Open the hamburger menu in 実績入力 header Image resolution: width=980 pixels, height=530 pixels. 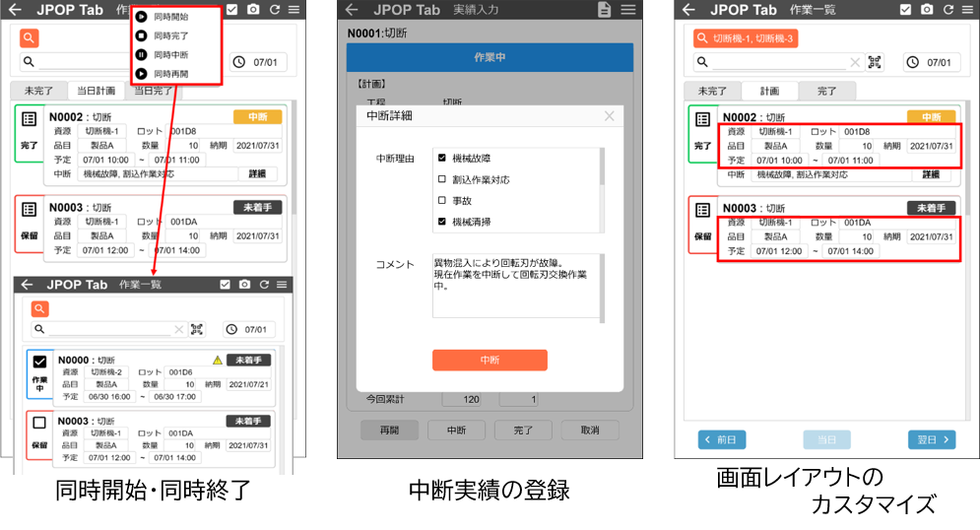pos(628,10)
